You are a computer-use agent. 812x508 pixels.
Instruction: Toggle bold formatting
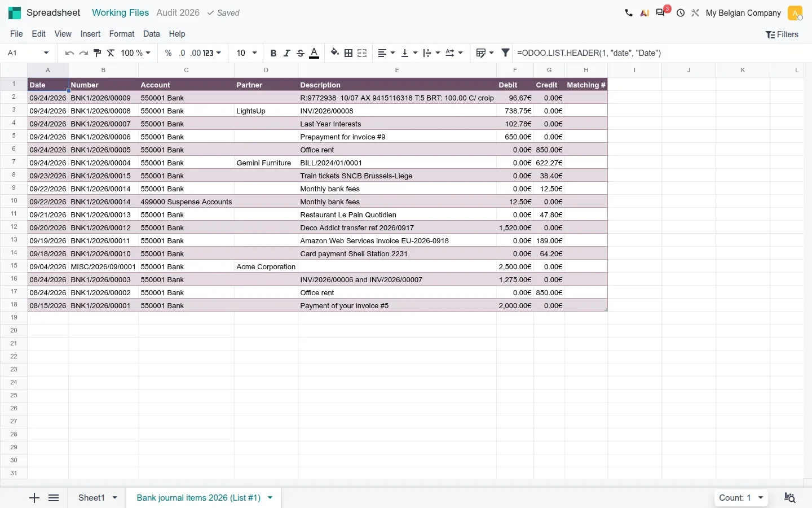pos(273,53)
